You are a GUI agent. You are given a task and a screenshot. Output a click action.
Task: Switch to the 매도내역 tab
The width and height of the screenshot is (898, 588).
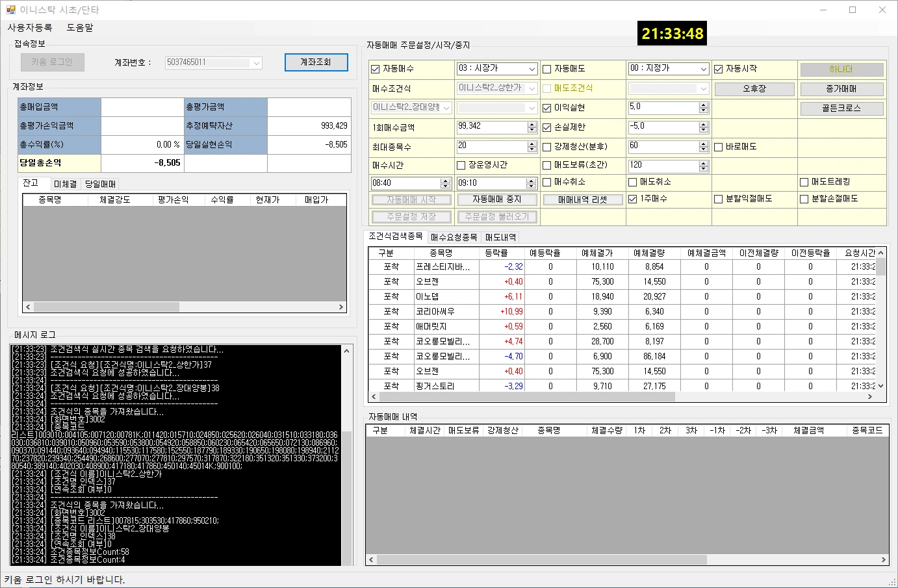500,237
